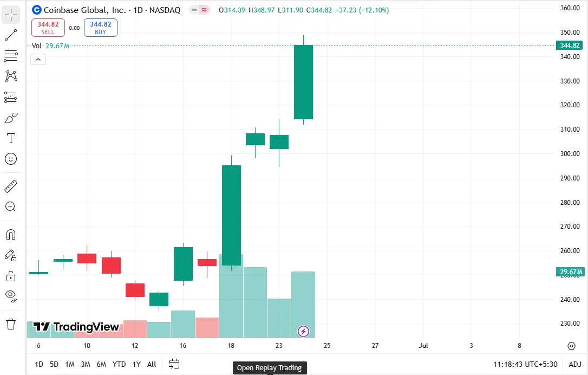Select the text annotation tool
The width and height of the screenshot is (588, 375).
point(11,138)
